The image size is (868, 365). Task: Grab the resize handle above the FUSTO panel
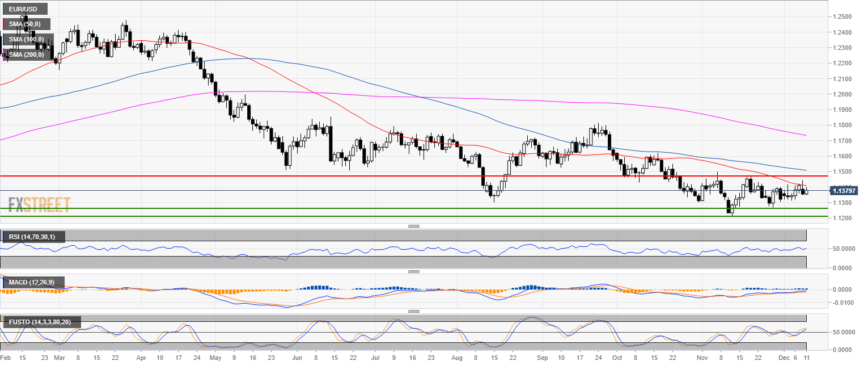click(x=413, y=311)
